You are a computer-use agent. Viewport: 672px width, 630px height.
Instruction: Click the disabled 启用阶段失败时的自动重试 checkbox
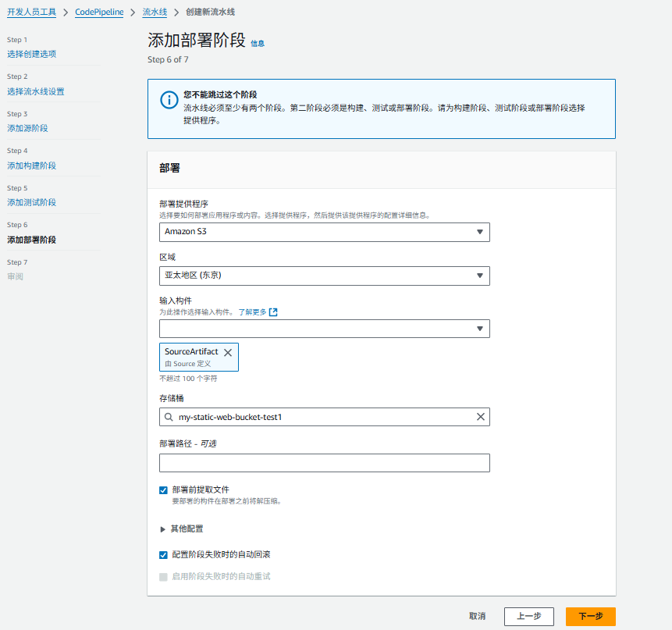click(x=163, y=577)
